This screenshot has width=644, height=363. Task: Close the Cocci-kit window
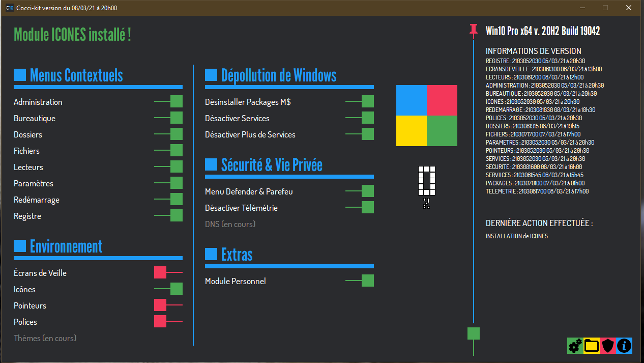629,8
